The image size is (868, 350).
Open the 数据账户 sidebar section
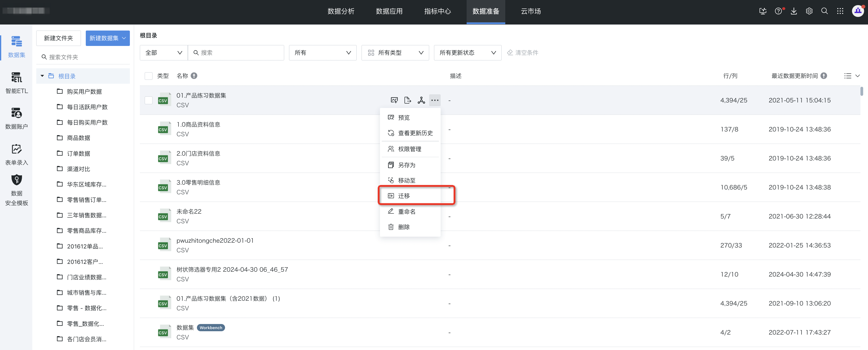(x=16, y=119)
